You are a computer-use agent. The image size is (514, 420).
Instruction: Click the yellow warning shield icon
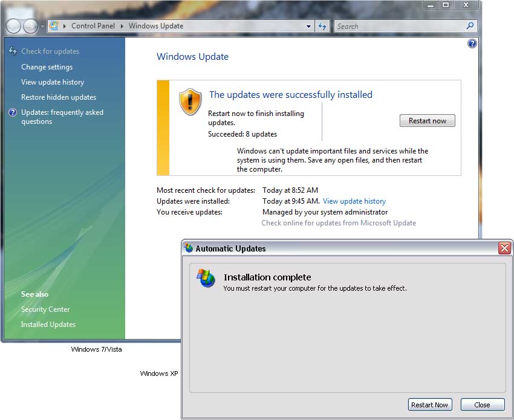pyautogui.click(x=190, y=102)
